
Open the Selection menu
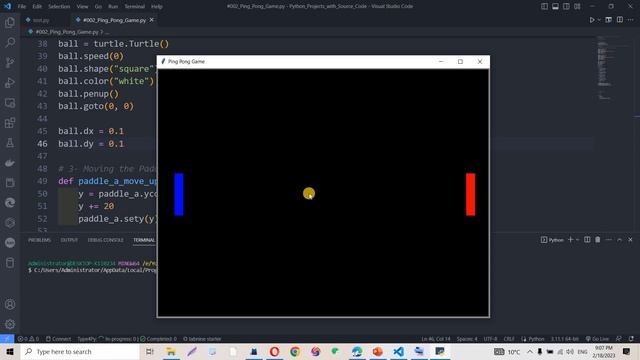point(59,7)
